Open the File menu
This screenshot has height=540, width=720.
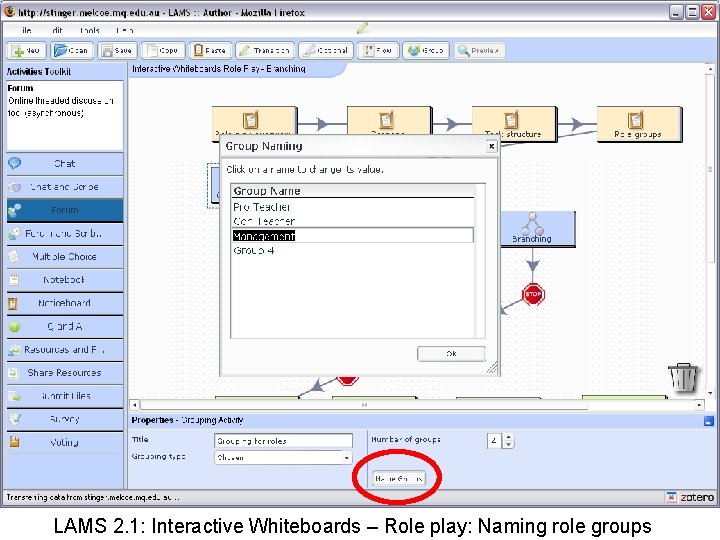point(26,30)
